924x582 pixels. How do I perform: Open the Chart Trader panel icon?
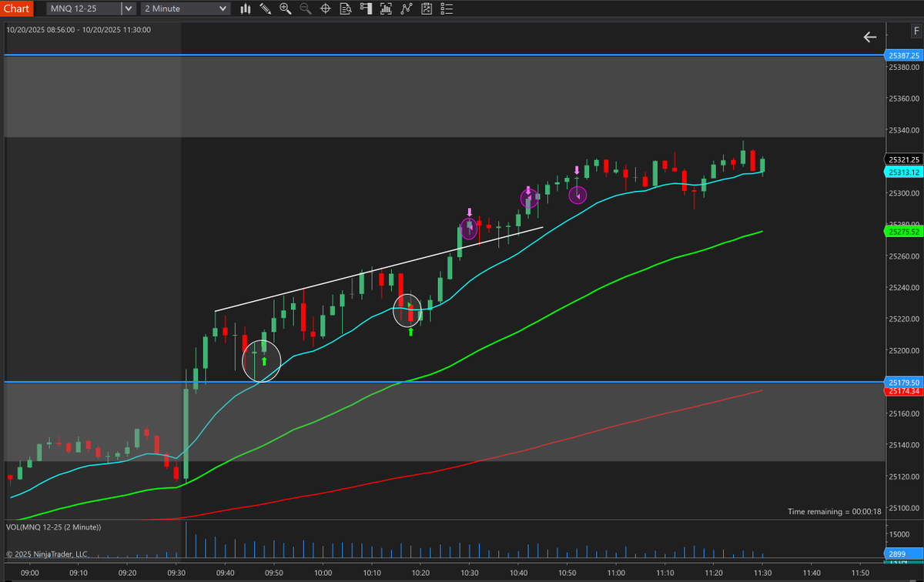click(x=366, y=8)
